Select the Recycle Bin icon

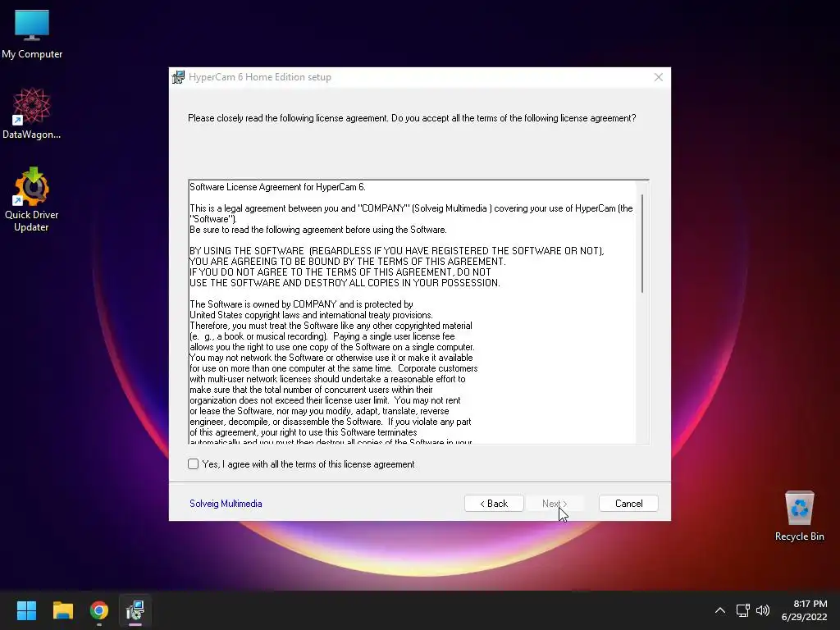coord(799,516)
